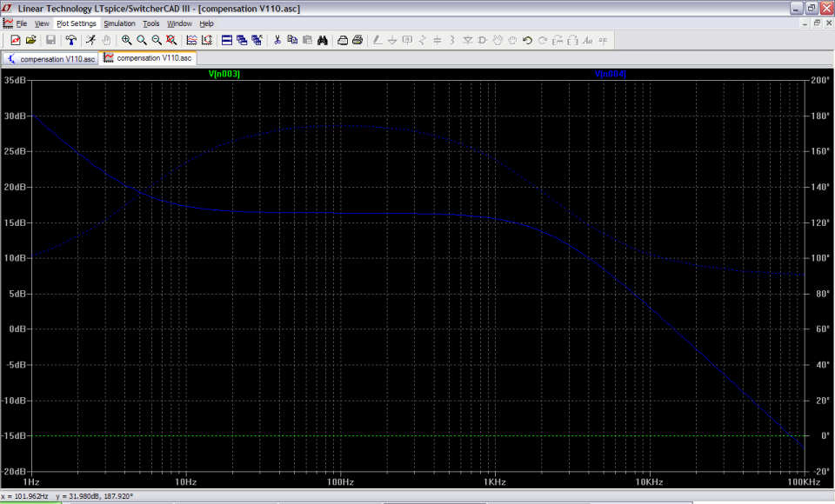Click the grayed-out Ground symbol icon
This screenshot has width=835, height=504.
(392, 40)
